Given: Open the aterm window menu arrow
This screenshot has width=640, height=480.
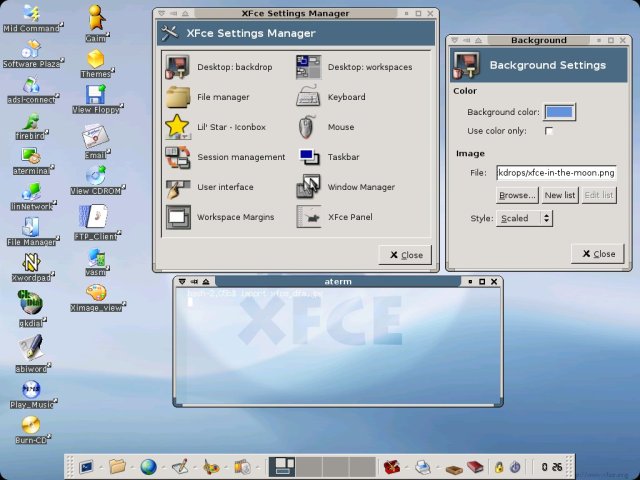Looking at the screenshot, I should tap(180, 282).
